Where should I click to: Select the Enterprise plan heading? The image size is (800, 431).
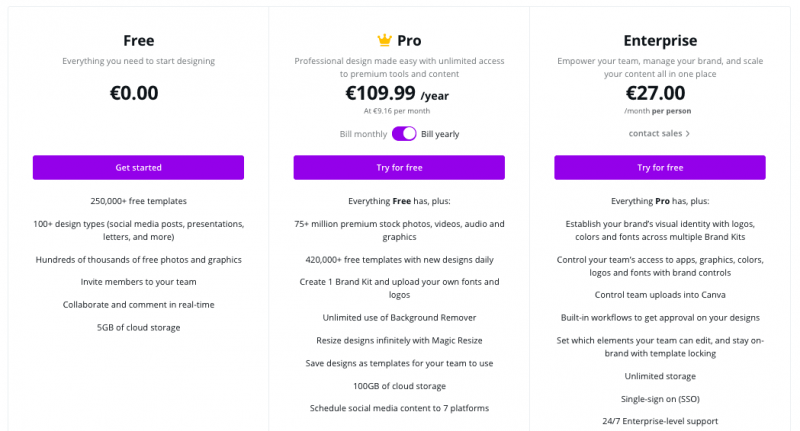(660, 41)
